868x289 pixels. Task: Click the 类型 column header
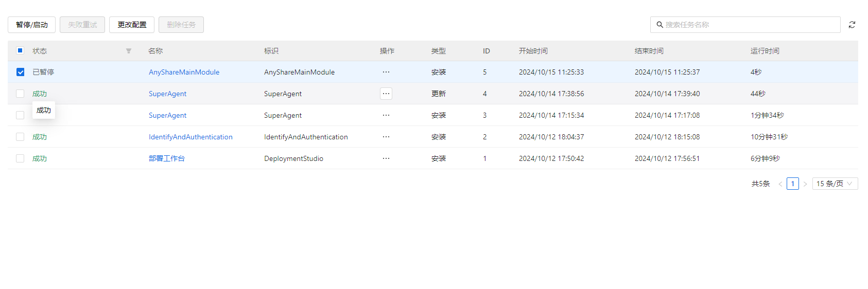[x=439, y=51]
